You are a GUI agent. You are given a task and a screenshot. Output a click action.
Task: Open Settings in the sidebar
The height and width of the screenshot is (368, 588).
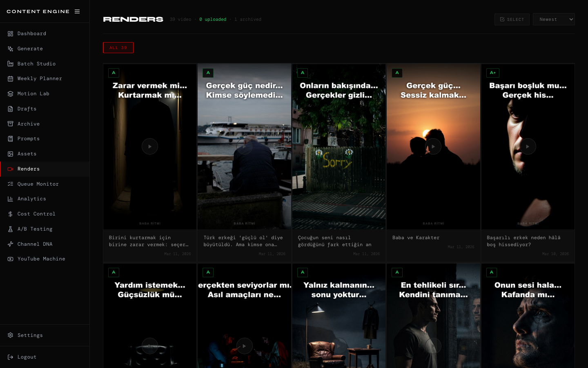30,335
